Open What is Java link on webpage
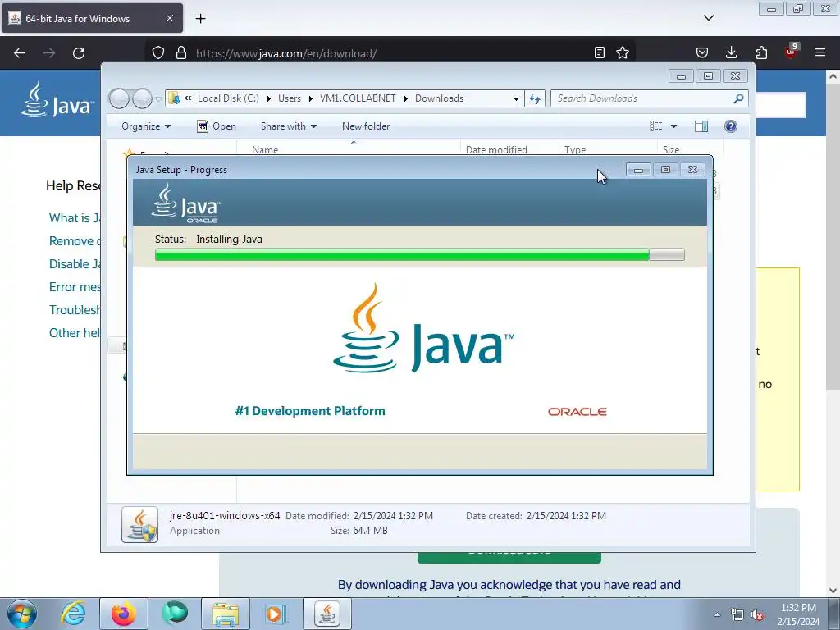 (x=75, y=218)
